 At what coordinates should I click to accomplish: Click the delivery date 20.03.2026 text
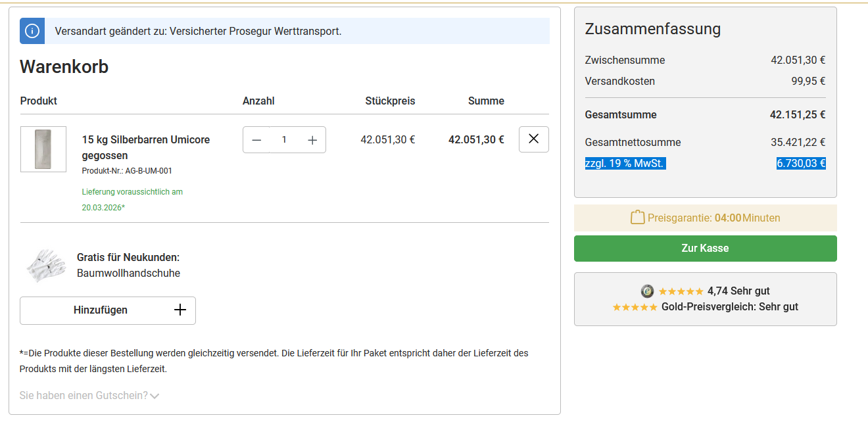[103, 208]
